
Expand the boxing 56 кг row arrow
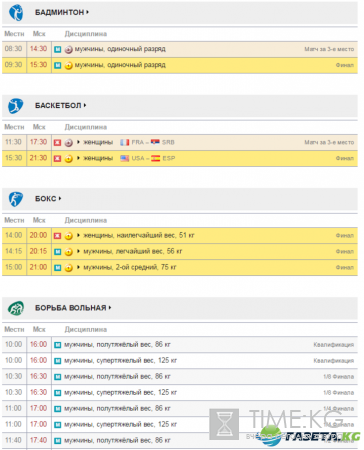[x=78, y=251]
